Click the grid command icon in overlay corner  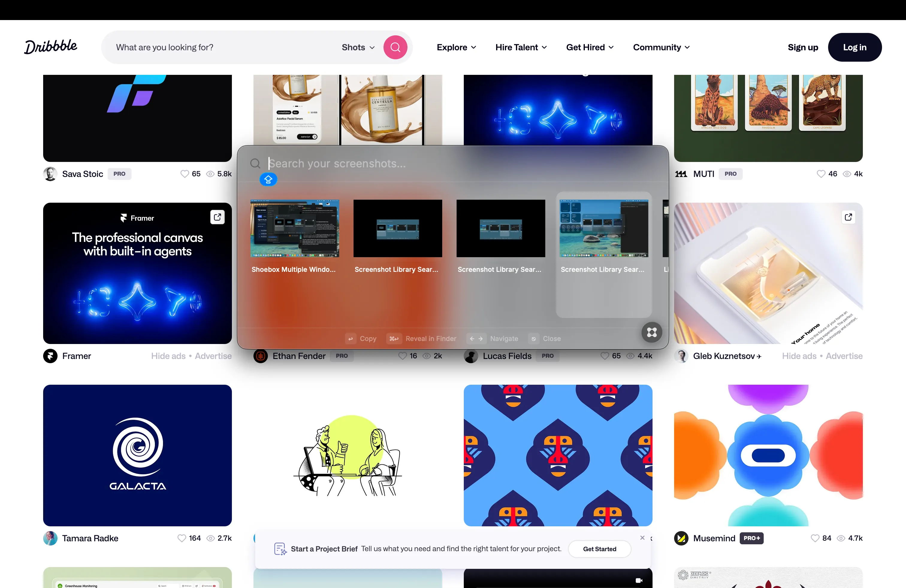(652, 332)
